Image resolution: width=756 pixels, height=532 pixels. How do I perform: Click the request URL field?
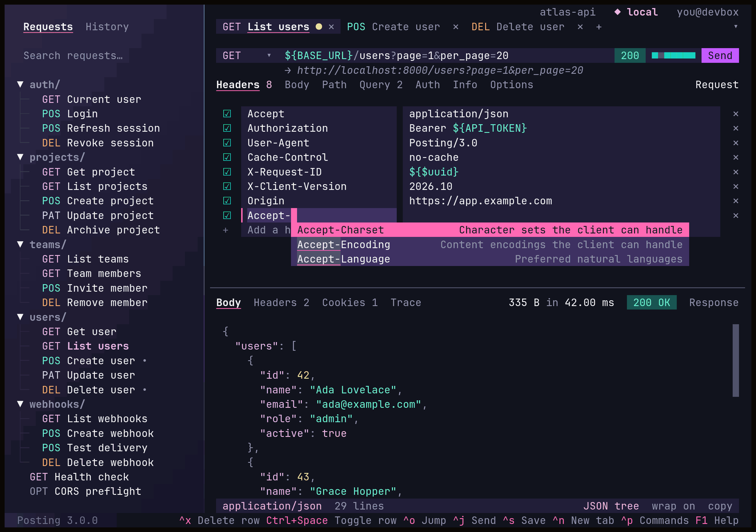pyautogui.click(x=446, y=56)
